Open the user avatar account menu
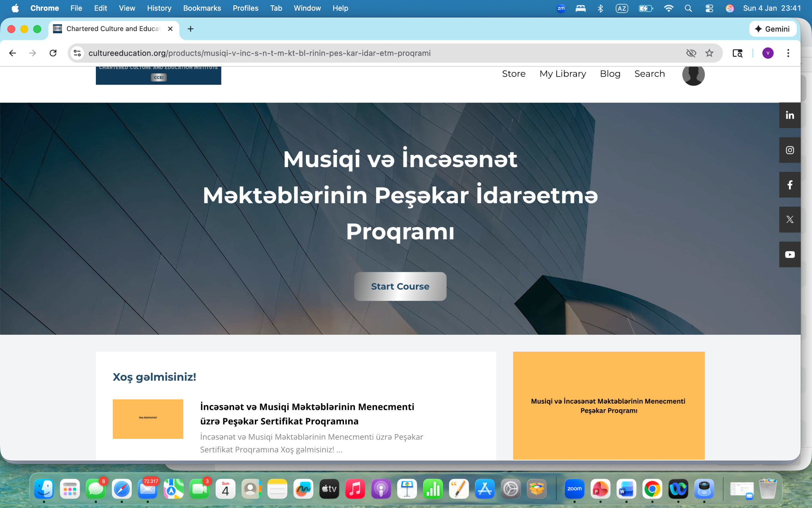 tap(693, 74)
